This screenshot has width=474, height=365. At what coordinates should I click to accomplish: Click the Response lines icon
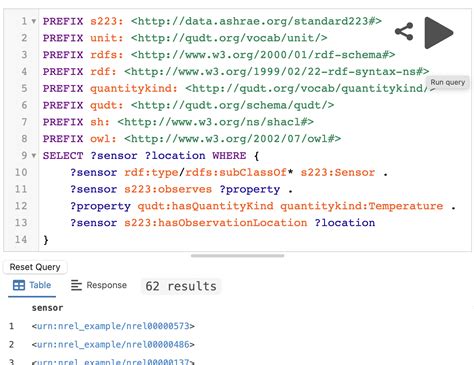pos(76,285)
